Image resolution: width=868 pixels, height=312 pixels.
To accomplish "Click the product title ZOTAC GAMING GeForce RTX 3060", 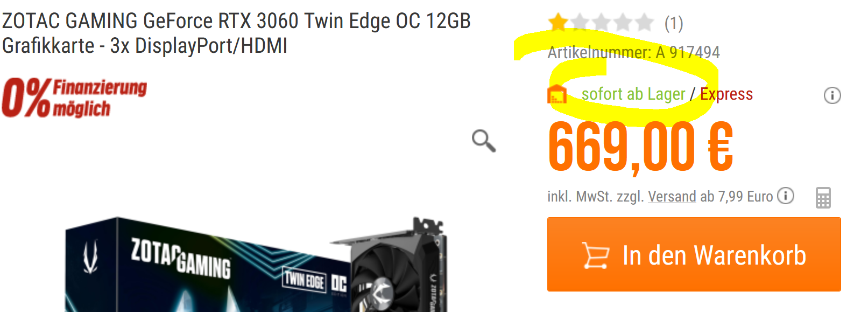I will pos(236,33).
